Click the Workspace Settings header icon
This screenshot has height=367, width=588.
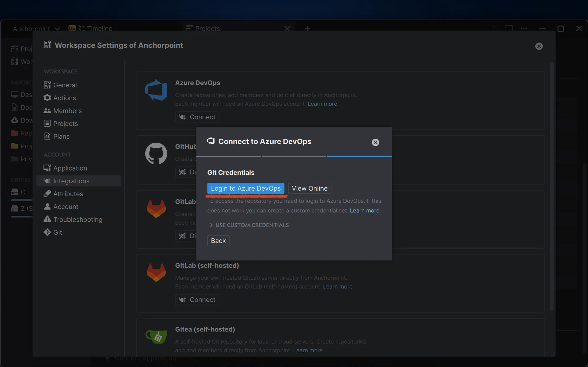(47, 45)
